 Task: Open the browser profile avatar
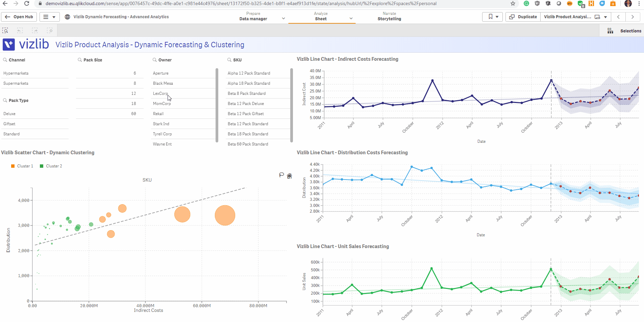click(x=628, y=3)
